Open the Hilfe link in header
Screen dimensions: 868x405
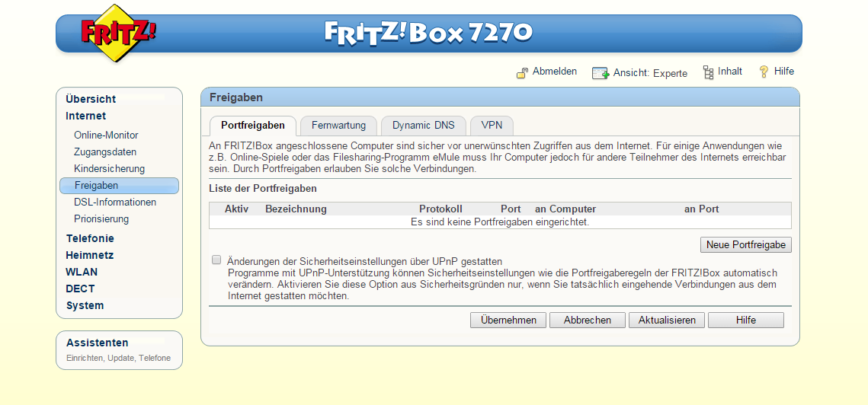784,72
